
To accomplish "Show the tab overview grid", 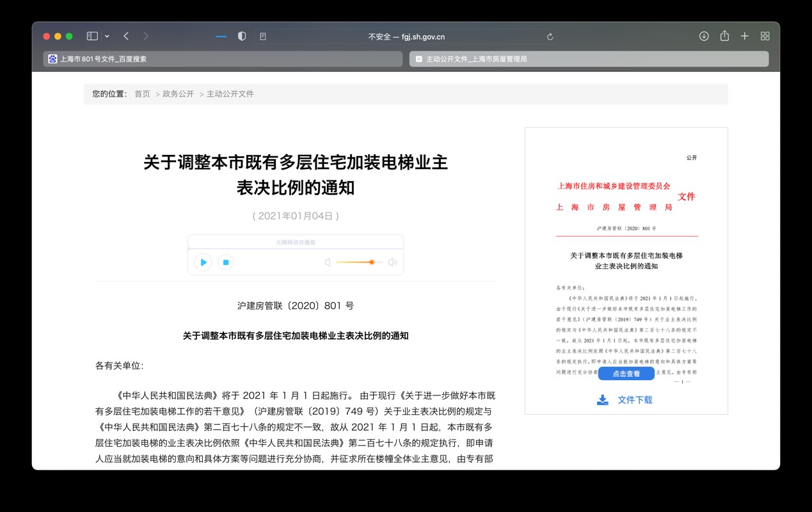I will pyautogui.click(x=765, y=36).
